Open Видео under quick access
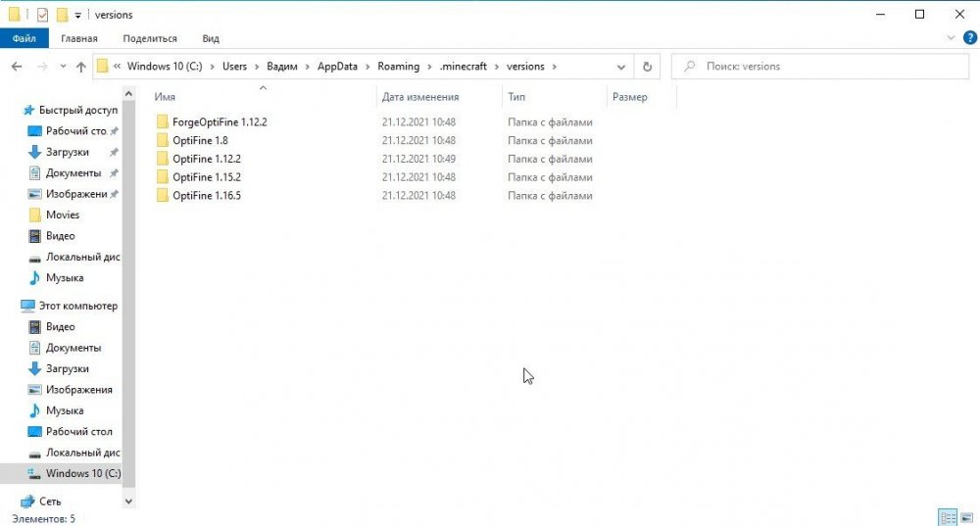 [60, 236]
